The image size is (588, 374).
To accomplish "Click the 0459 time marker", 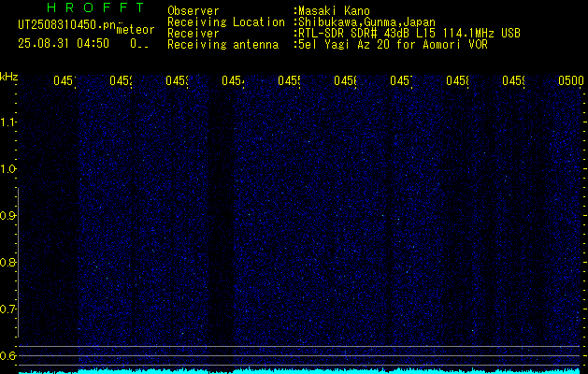I will tap(513, 80).
